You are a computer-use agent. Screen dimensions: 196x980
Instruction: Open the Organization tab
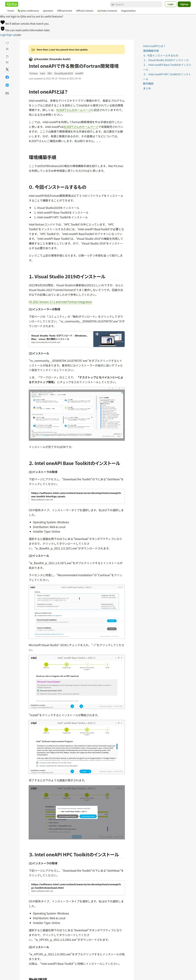click(x=128, y=11)
